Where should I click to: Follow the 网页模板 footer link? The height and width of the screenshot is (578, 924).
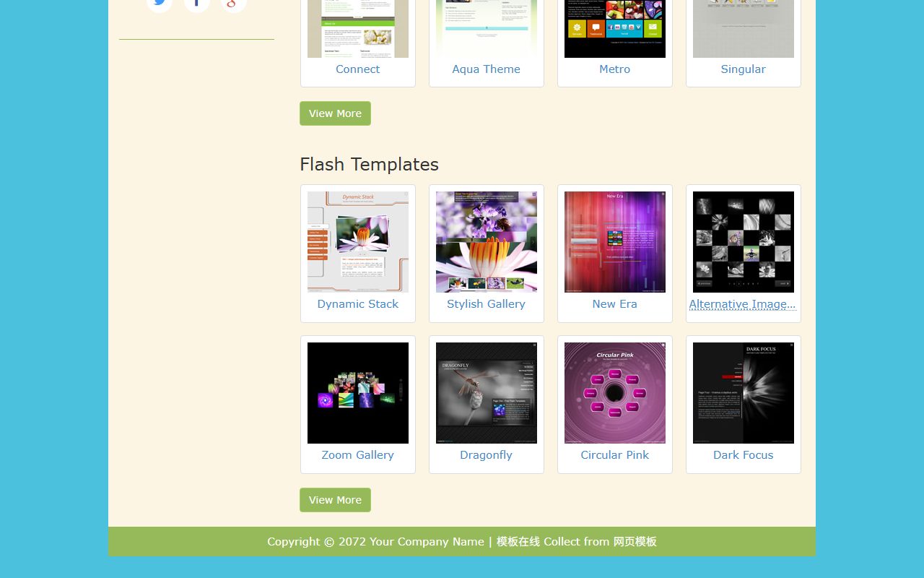coord(635,542)
